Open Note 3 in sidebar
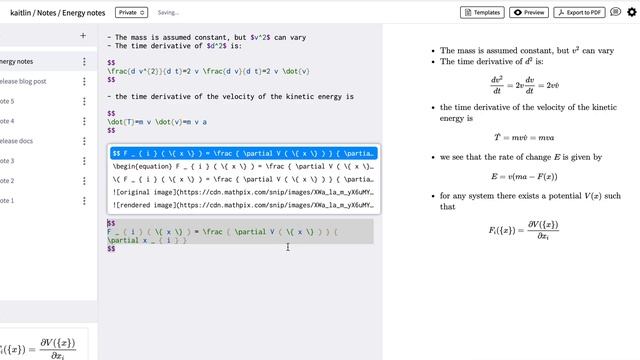The height and width of the screenshot is (360, 640). click(7, 161)
